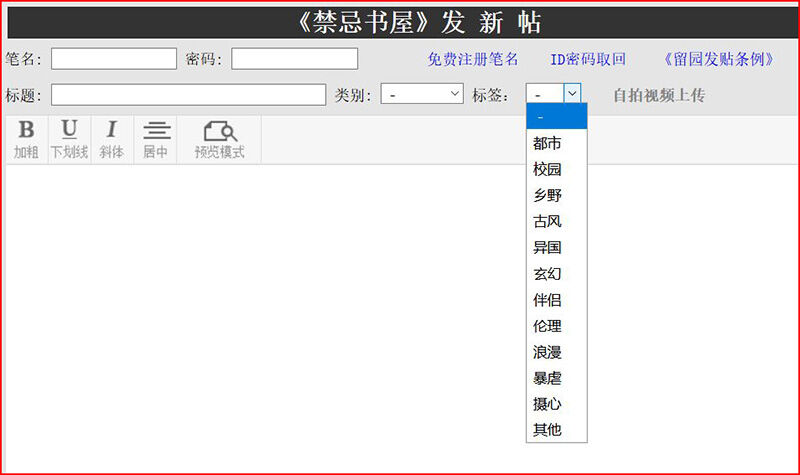Pick 其他 at the list bottom
The width and height of the screenshot is (800, 475).
(x=548, y=430)
